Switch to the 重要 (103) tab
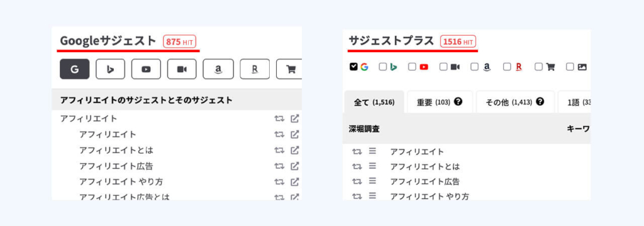 click(440, 102)
